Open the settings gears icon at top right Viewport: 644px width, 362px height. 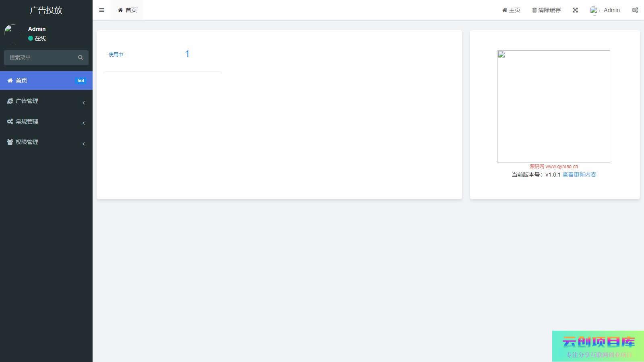(635, 10)
